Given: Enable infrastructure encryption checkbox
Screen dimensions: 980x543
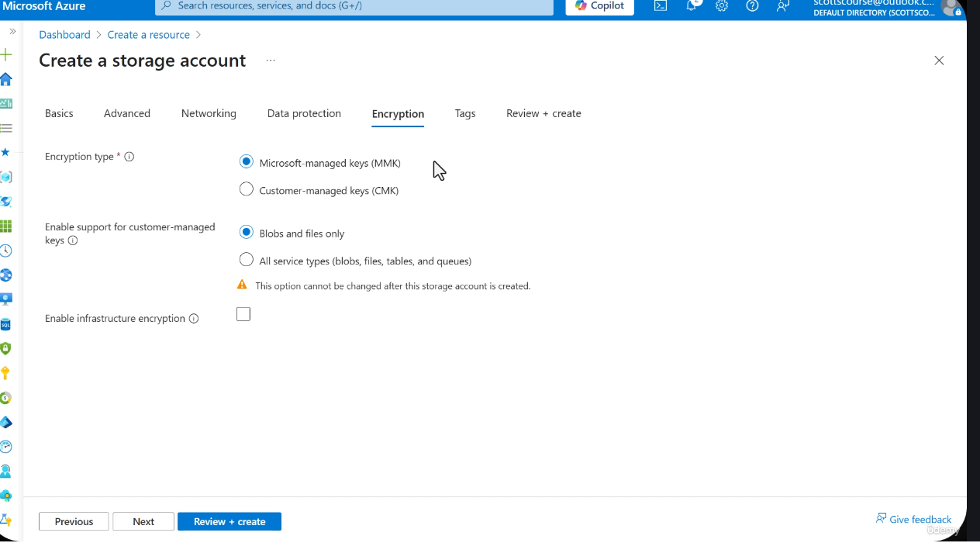Looking at the screenshot, I should pos(243,313).
